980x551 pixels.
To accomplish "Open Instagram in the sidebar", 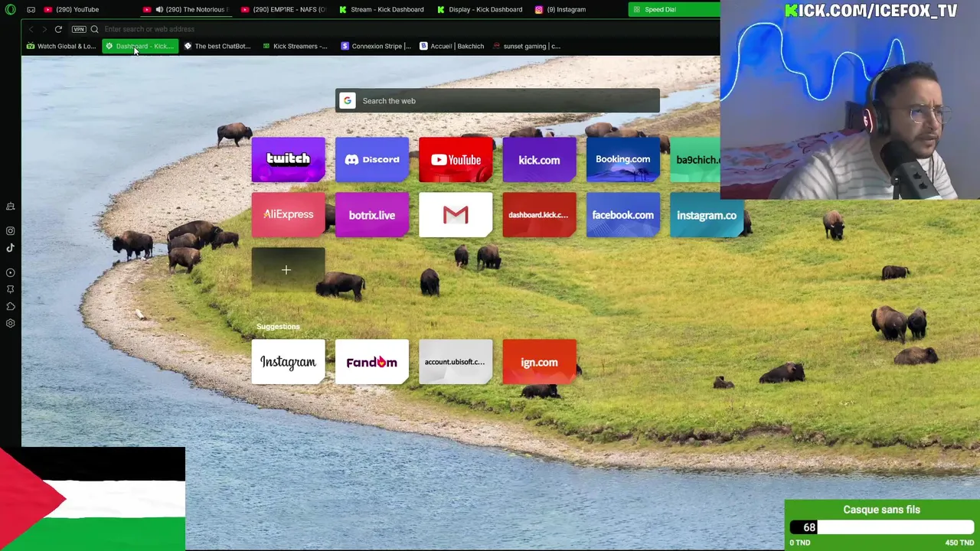I will coord(11,230).
